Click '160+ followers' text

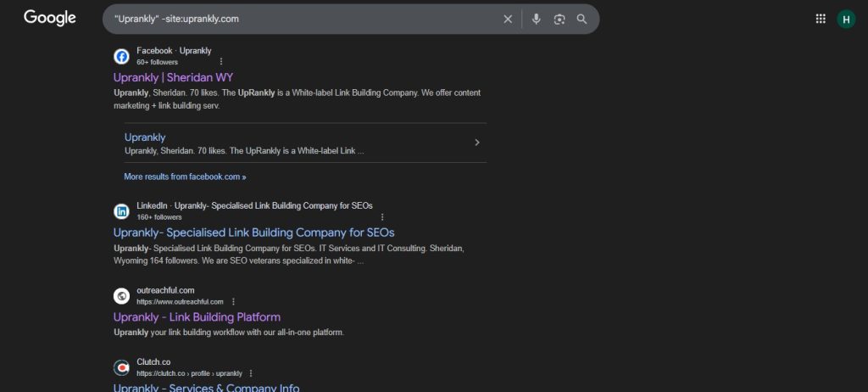pyautogui.click(x=159, y=217)
